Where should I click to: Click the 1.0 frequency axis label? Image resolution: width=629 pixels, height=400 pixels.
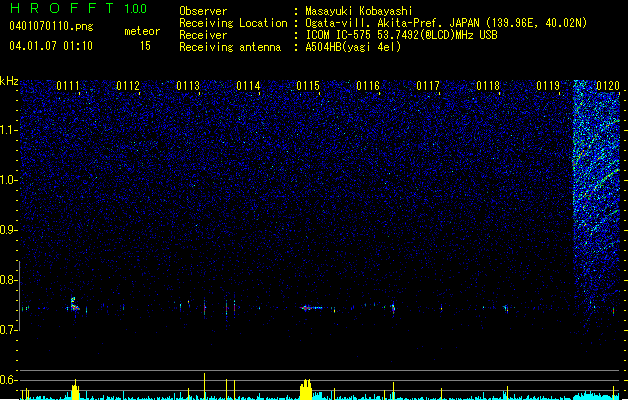point(8,180)
